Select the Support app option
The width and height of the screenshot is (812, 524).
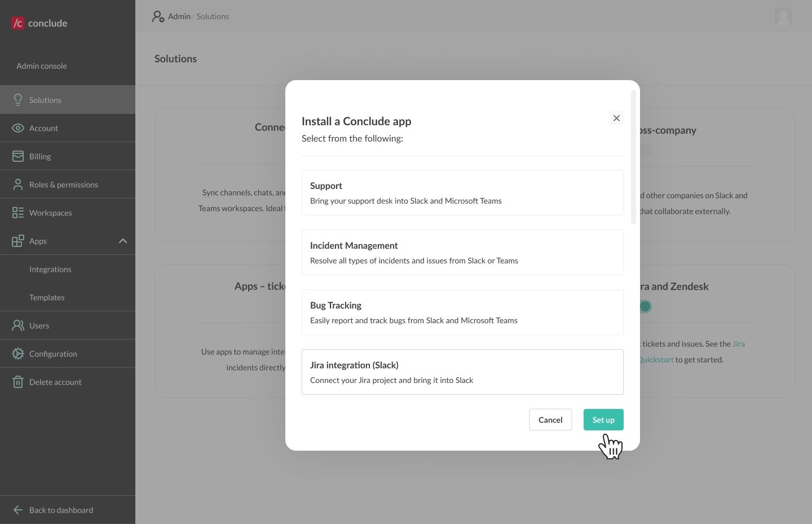tap(462, 192)
